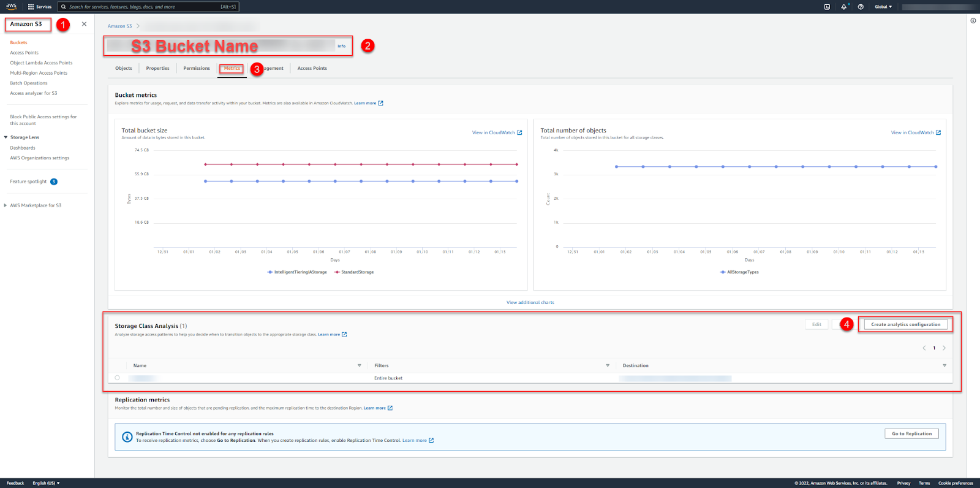Click the Feature spotlight badge count

coord(54,181)
